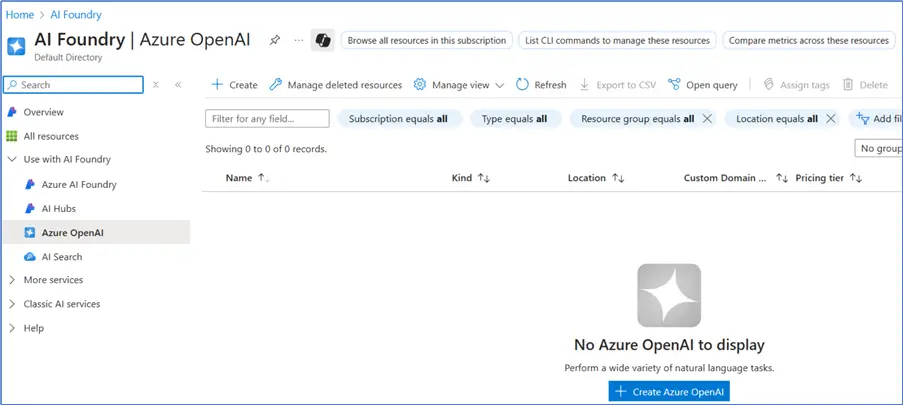Click the Create plus icon in toolbar
The width and height of the screenshot is (903, 405).
click(217, 85)
